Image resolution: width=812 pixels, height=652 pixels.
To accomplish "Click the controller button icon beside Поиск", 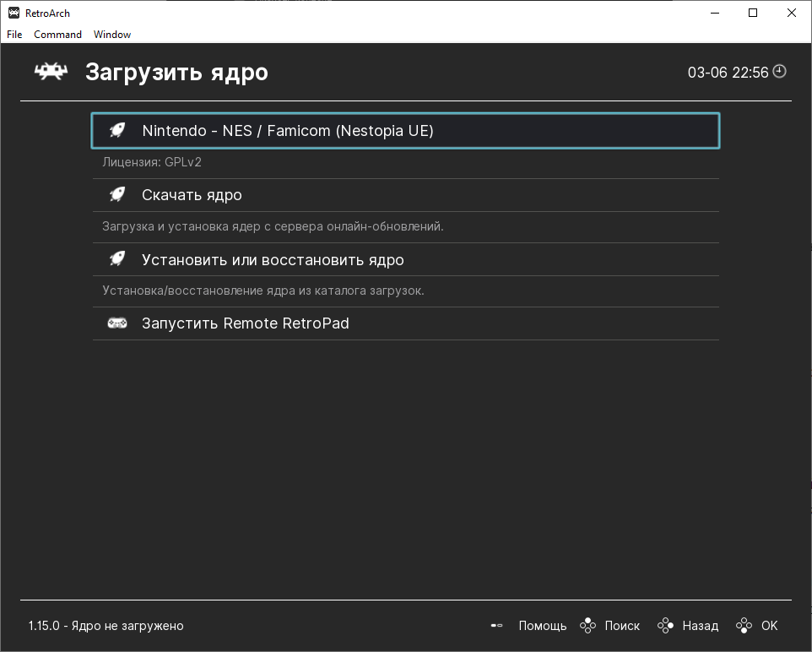I will pyautogui.click(x=587, y=626).
